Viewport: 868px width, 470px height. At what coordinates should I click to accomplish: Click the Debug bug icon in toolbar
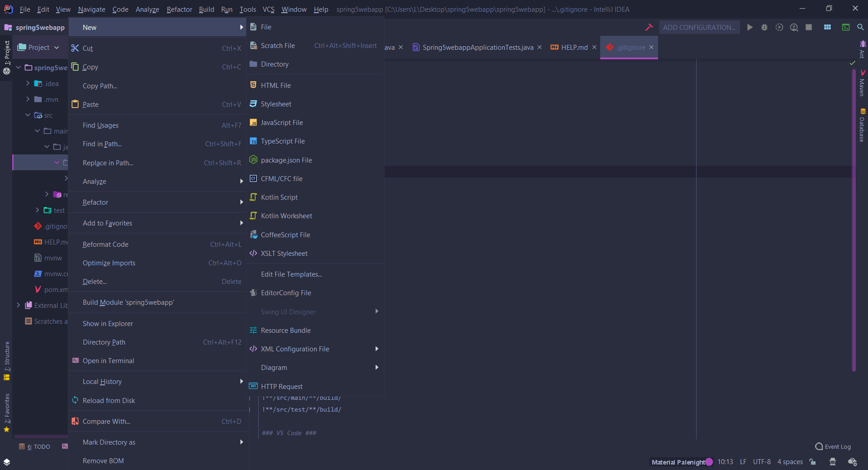coord(764,28)
